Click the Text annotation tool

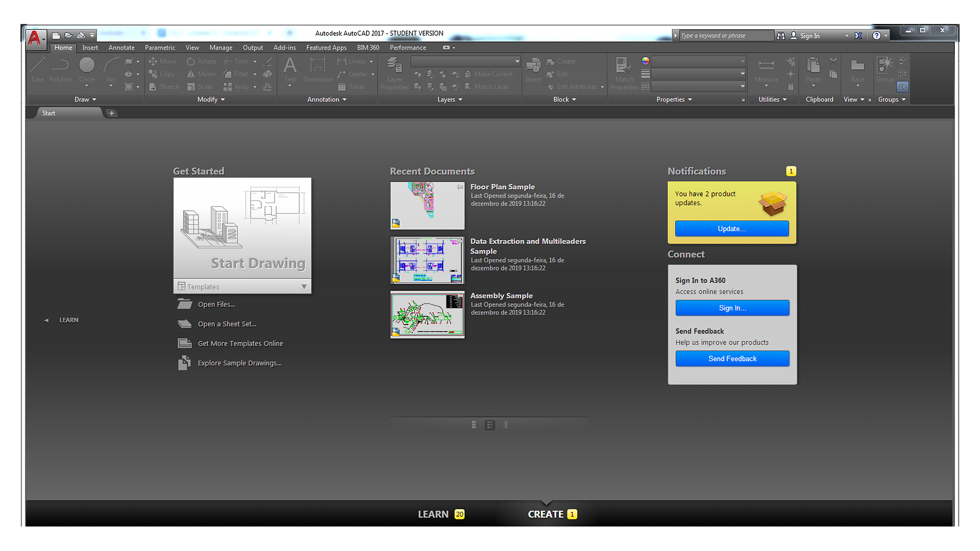(290, 70)
